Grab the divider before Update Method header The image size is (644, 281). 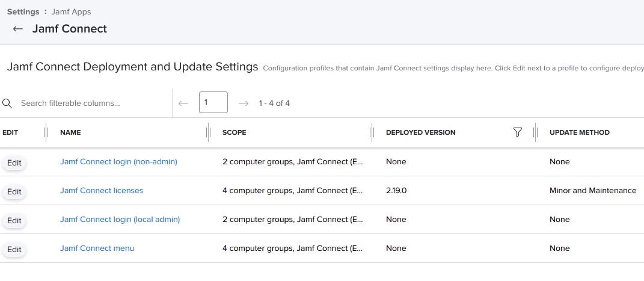pyautogui.click(x=536, y=132)
